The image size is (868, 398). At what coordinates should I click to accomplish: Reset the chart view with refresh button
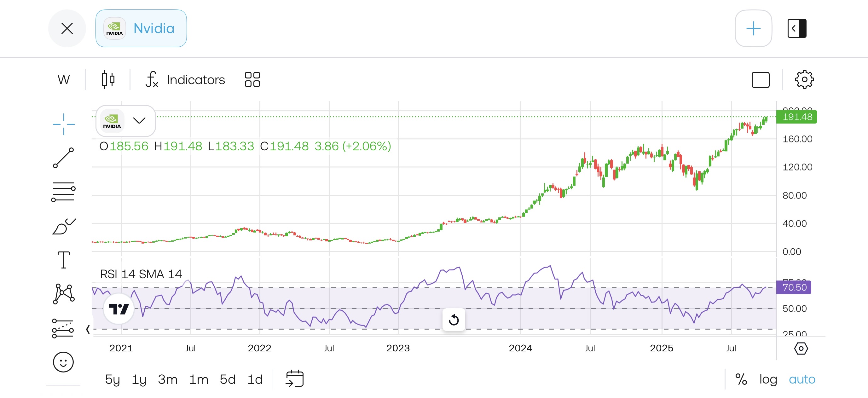[x=454, y=320]
